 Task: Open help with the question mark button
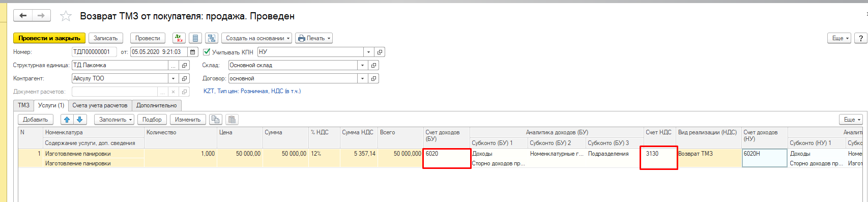tap(860, 38)
